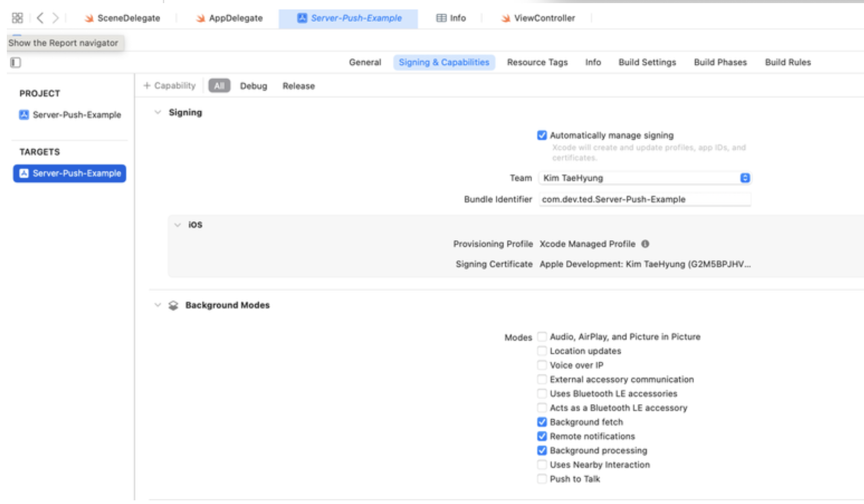This screenshot has width=864, height=504.
Task: Click the Swift icon on SceneDelegate tab
Action: [89, 18]
